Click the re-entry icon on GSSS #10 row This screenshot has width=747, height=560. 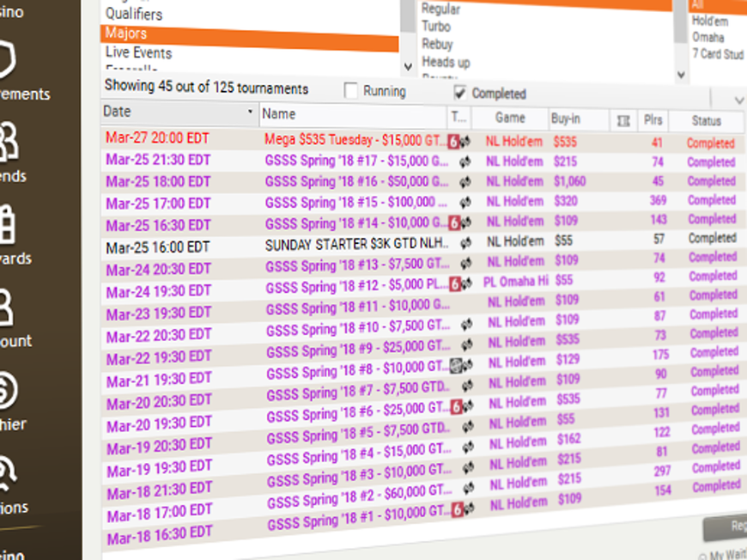(x=467, y=325)
